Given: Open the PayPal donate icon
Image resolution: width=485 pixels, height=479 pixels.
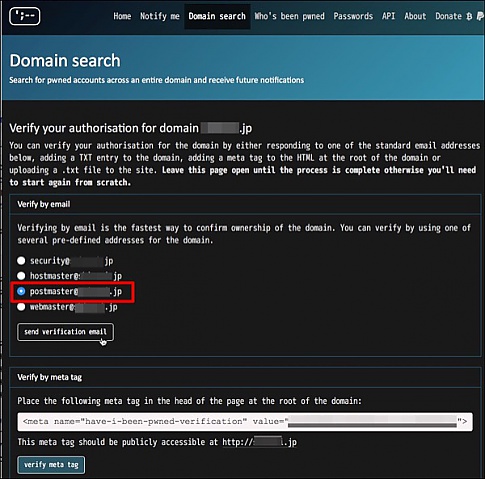Looking at the screenshot, I should tap(480, 16).
